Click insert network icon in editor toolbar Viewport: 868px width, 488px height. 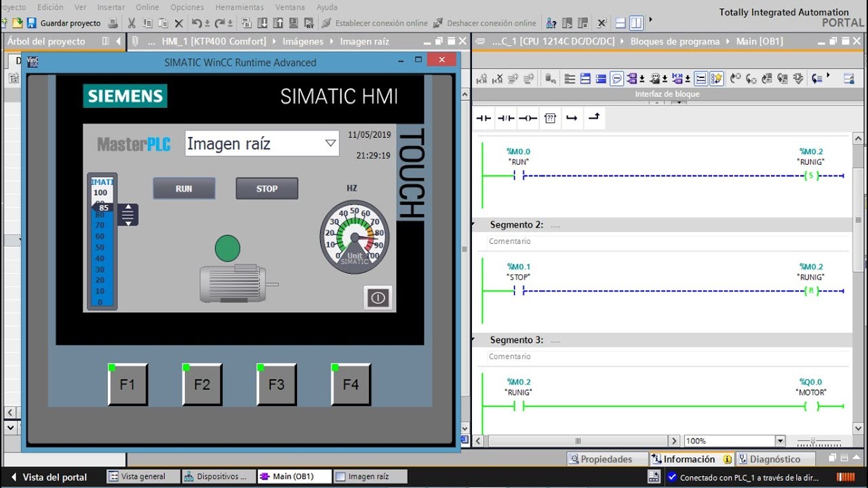point(481,78)
